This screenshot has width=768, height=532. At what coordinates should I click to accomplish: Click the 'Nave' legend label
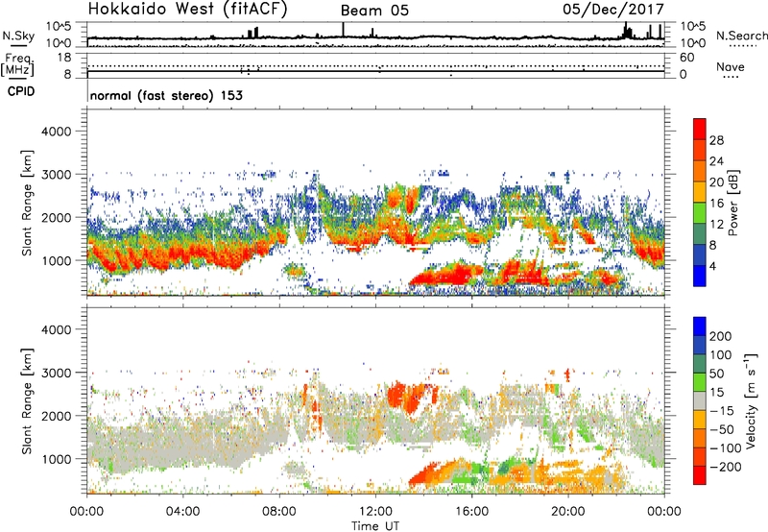pyautogui.click(x=731, y=66)
